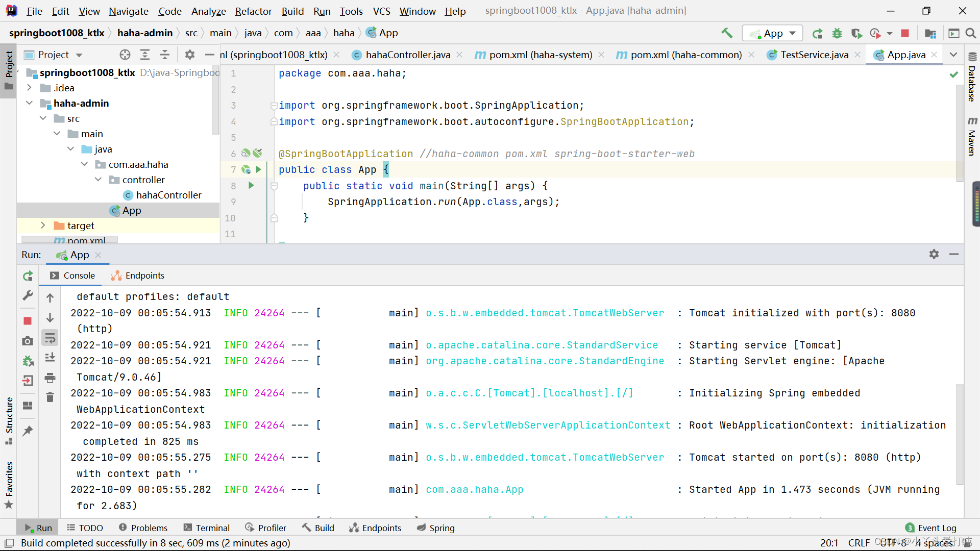Viewport: 980px width, 551px height.
Task: Open Run panel settings gear
Action: [934, 254]
